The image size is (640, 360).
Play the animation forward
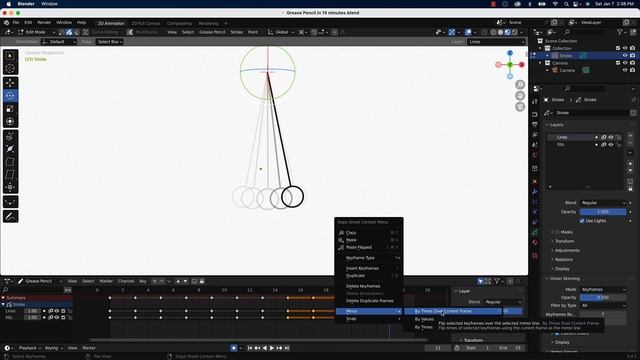tap(272, 348)
